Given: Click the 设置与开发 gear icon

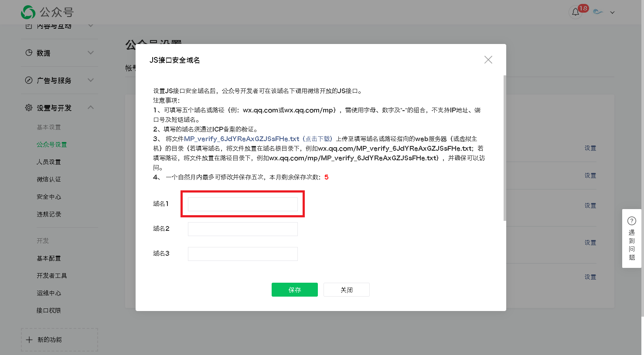Looking at the screenshot, I should 29,108.
